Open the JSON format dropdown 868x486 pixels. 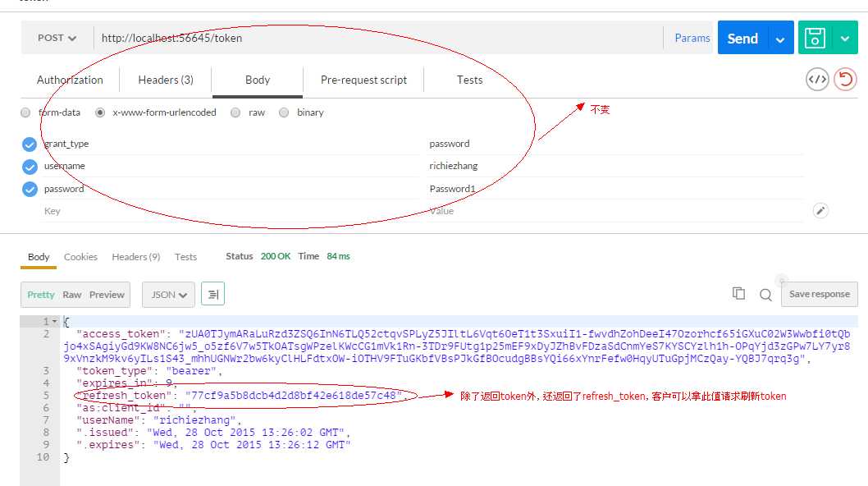pyautogui.click(x=169, y=295)
